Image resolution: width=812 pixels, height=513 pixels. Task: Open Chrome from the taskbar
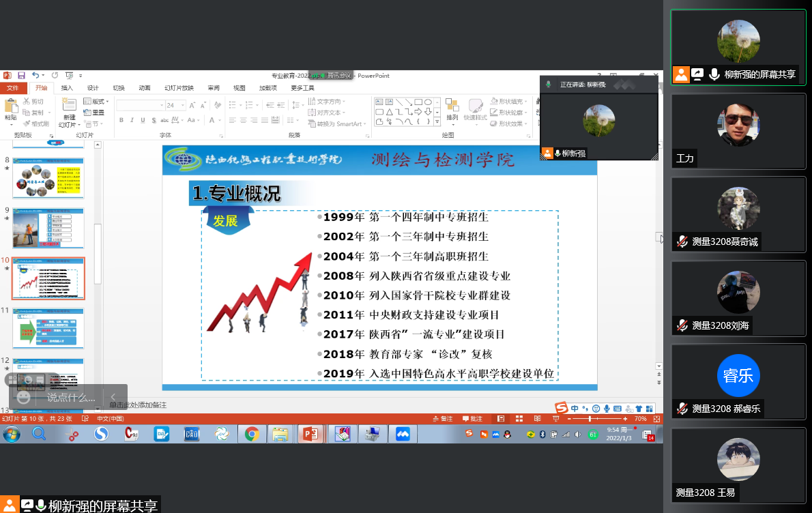(252, 434)
